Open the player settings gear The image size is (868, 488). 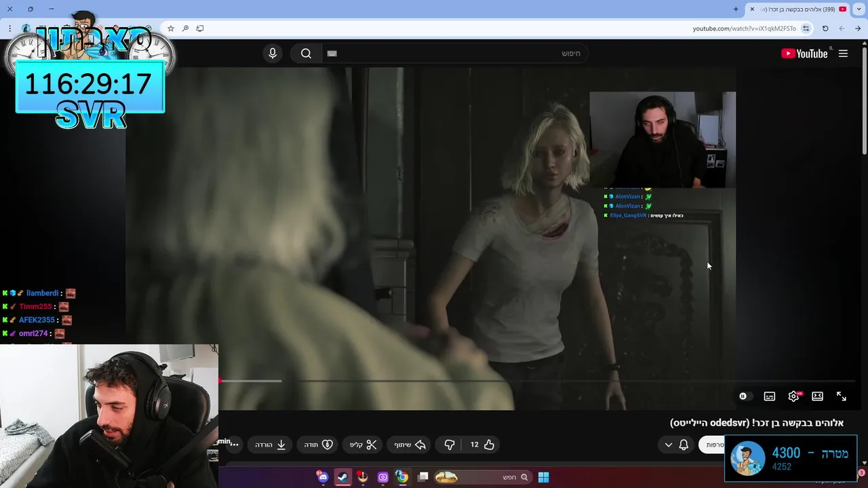(x=793, y=396)
